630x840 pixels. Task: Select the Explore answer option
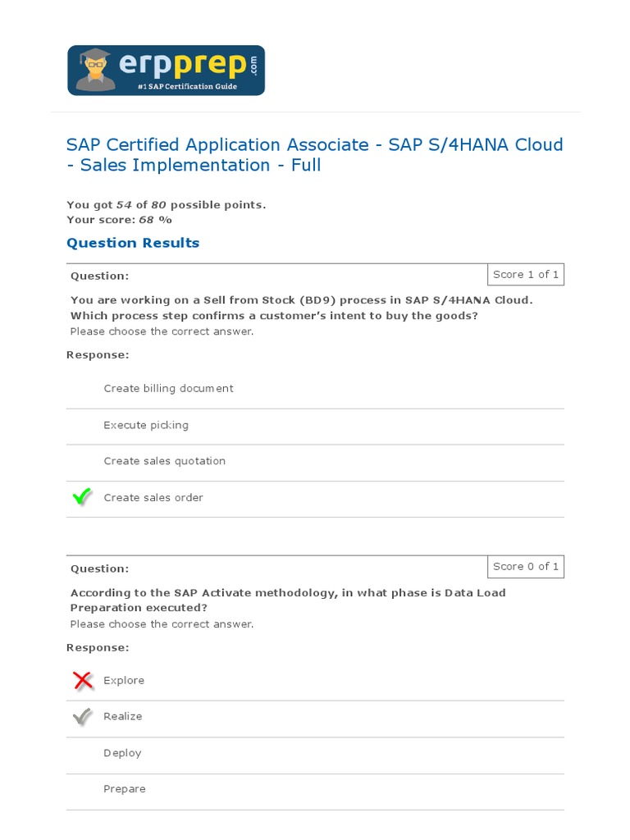tap(124, 680)
